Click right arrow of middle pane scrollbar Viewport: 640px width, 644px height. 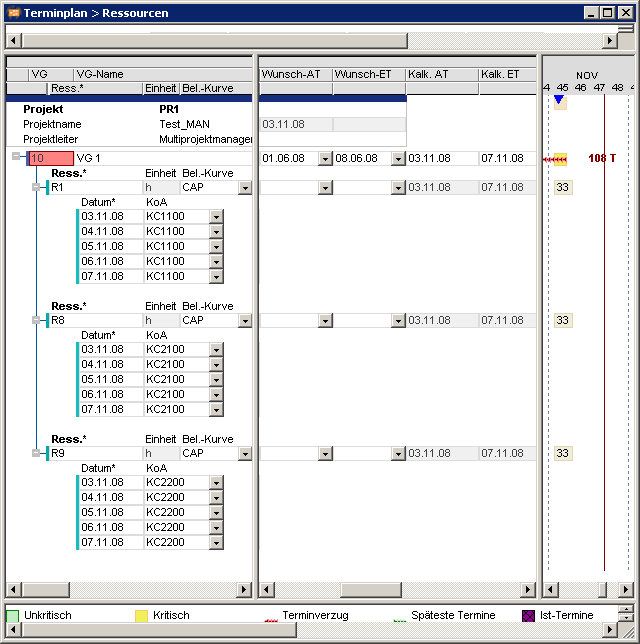tap(528, 590)
